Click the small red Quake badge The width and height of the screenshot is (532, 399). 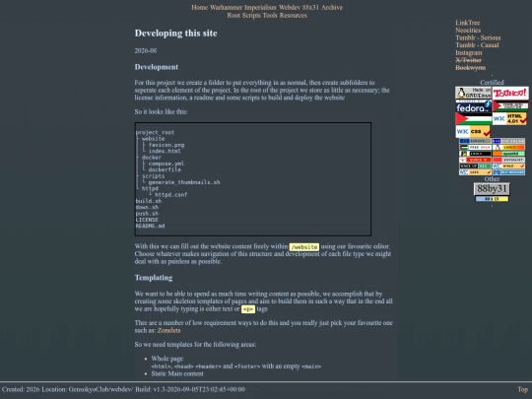point(475,160)
